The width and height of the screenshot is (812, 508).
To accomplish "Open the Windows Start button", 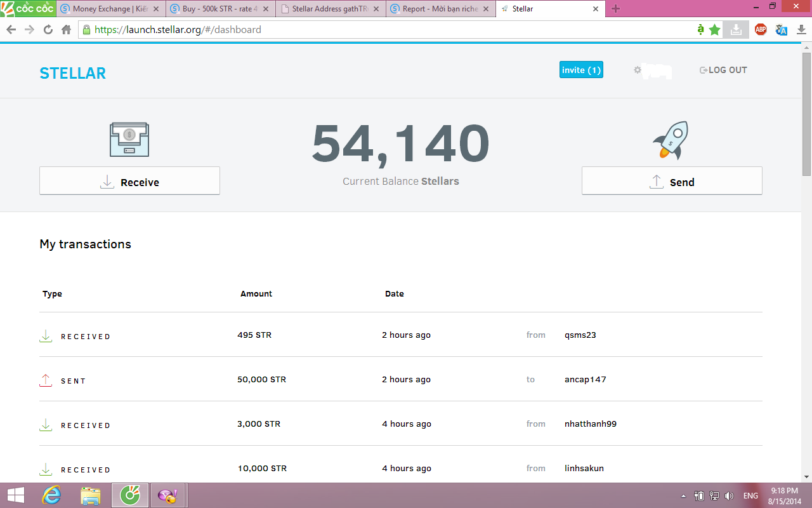I will point(15,495).
